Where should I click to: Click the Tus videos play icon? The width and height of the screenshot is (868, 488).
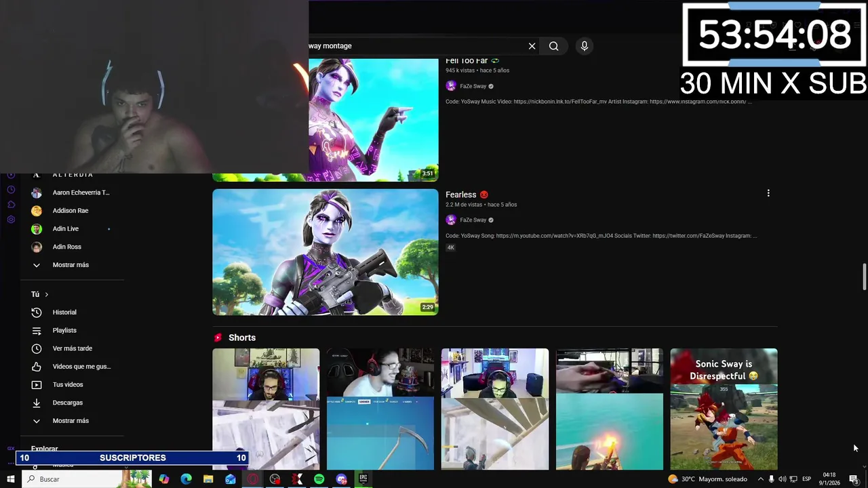point(37,385)
